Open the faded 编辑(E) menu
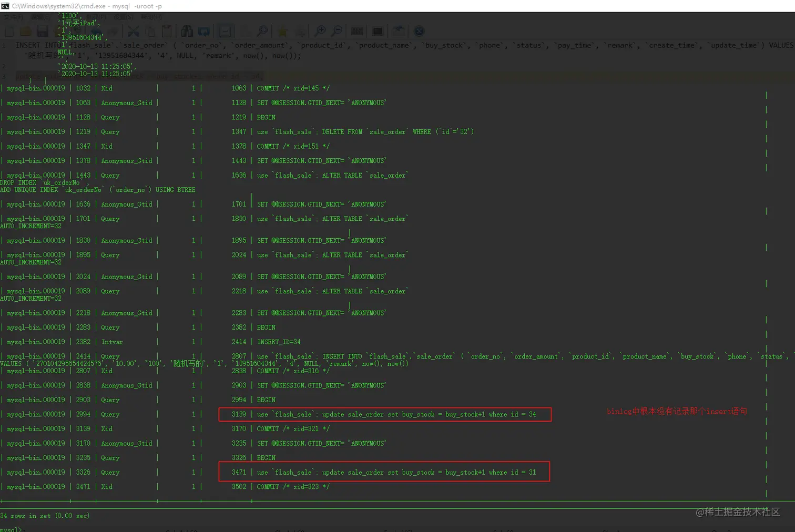The width and height of the screenshot is (795, 532). pyautogui.click(x=41, y=17)
